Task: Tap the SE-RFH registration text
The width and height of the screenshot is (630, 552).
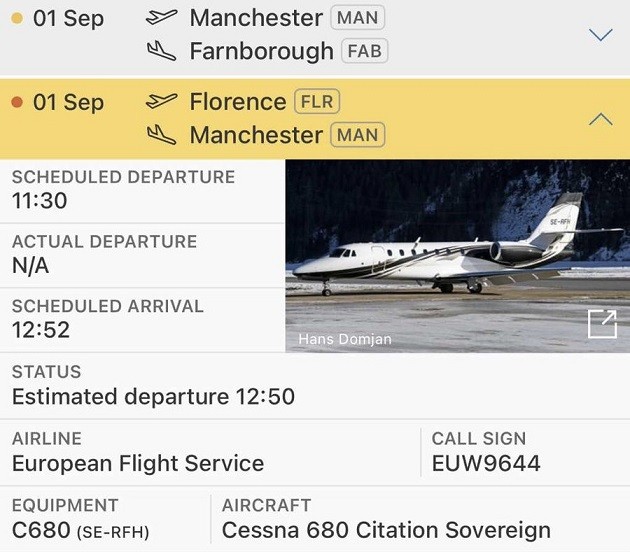Action: [x=112, y=533]
